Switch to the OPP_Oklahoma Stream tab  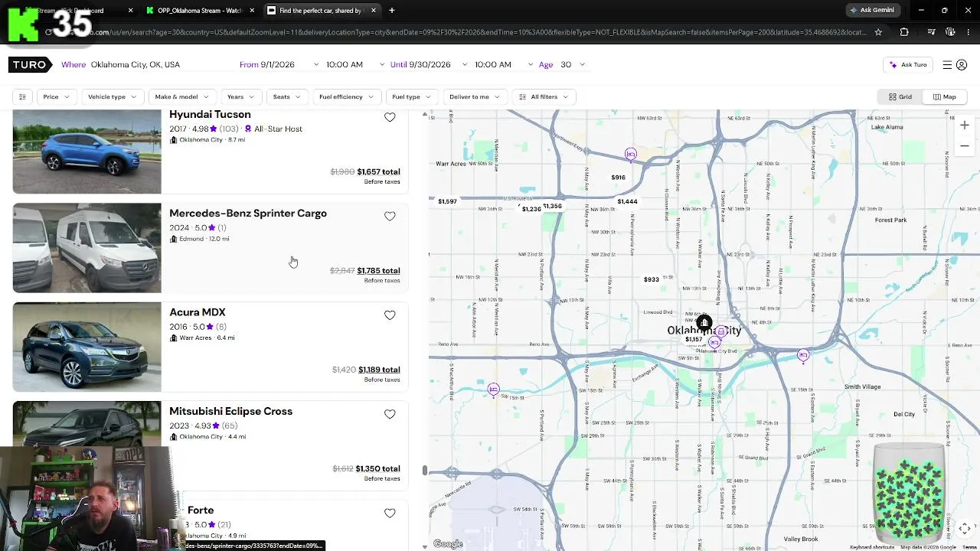(200, 10)
